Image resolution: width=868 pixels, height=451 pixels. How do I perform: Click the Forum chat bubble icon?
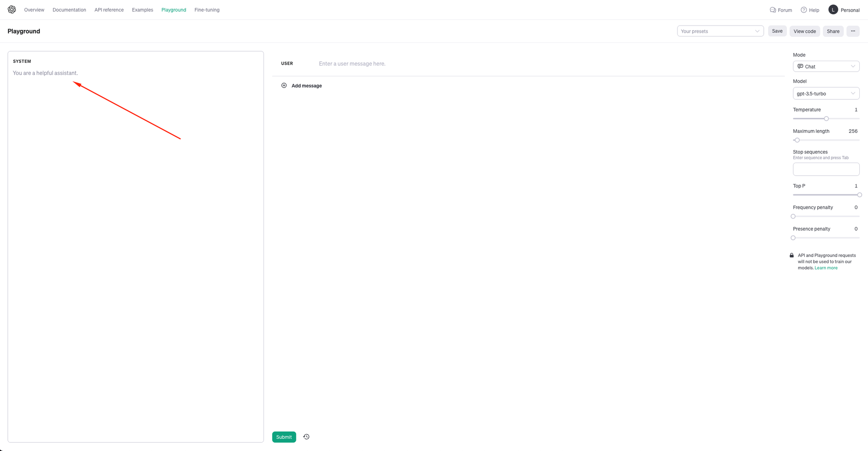tap(773, 10)
